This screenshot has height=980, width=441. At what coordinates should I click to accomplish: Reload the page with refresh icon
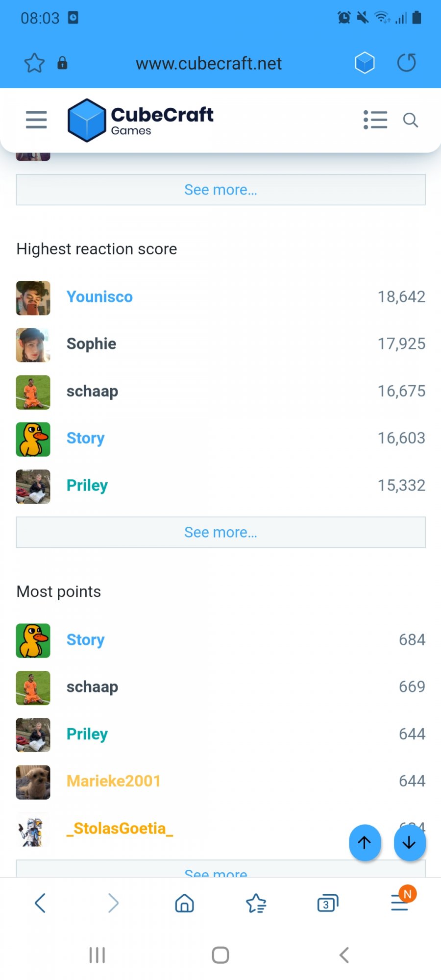406,63
